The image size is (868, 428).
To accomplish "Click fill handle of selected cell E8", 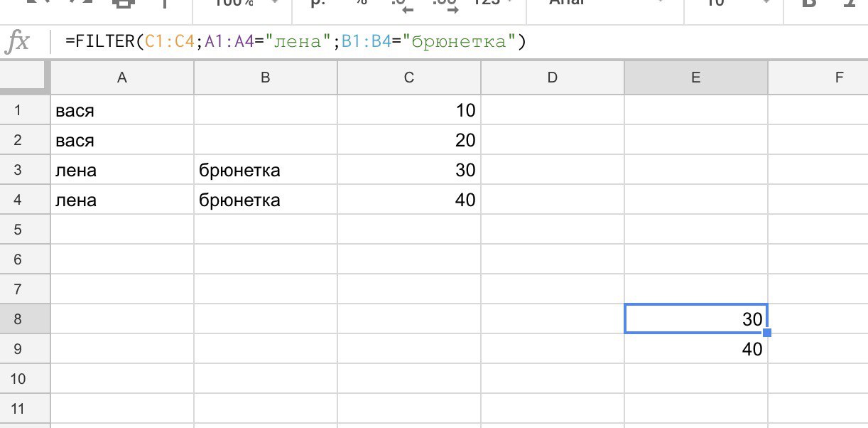I will coord(766,333).
